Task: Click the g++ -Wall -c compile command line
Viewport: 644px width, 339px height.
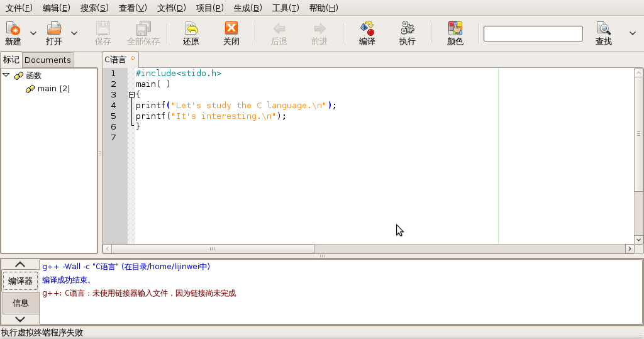Action: 126,267
